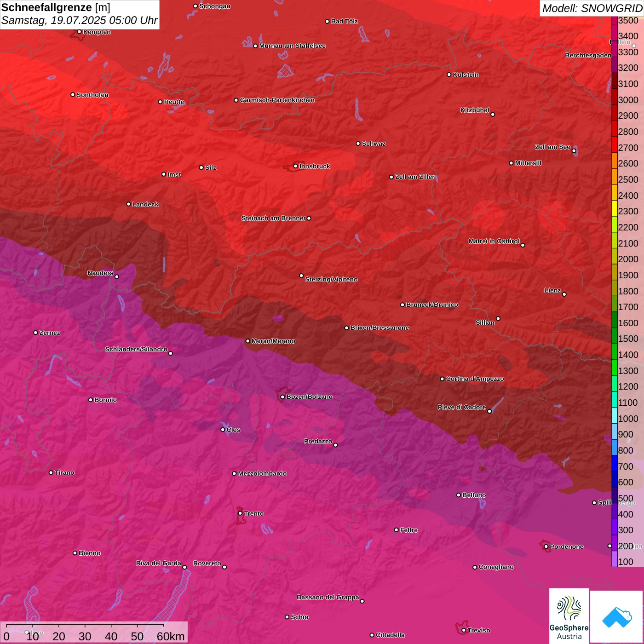Viewport: 644px width, 644px height.
Task: Click the "Bruneck/Brunico" label
Action: pyautogui.click(x=432, y=305)
